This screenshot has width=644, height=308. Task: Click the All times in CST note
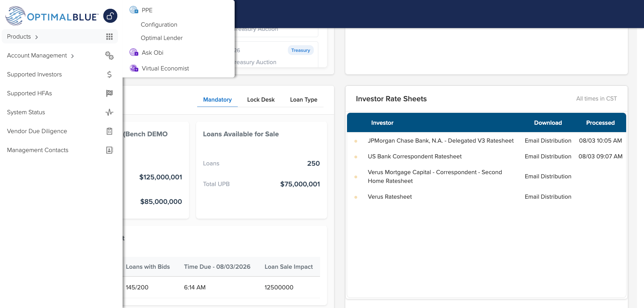(x=596, y=99)
